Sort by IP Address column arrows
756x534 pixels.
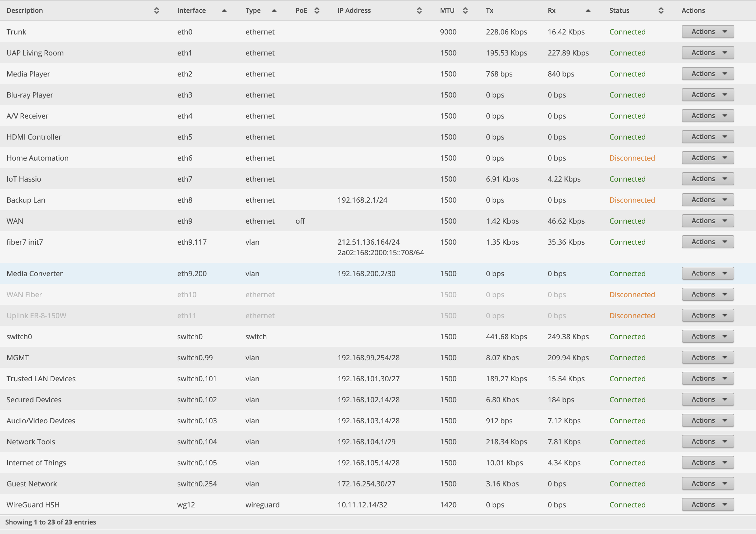coord(419,11)
